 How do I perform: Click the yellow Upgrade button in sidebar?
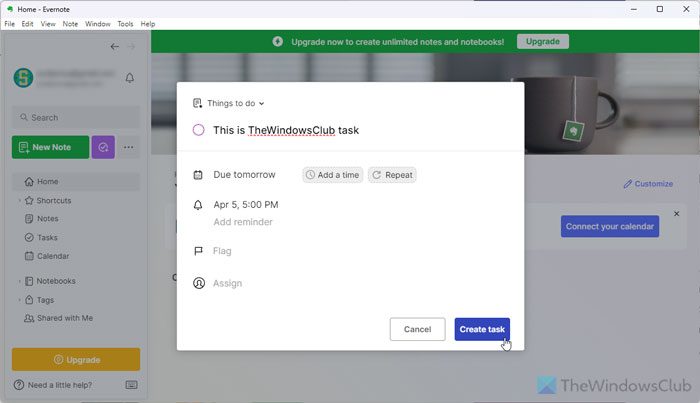pyautogui.click(x=76, y=360)
